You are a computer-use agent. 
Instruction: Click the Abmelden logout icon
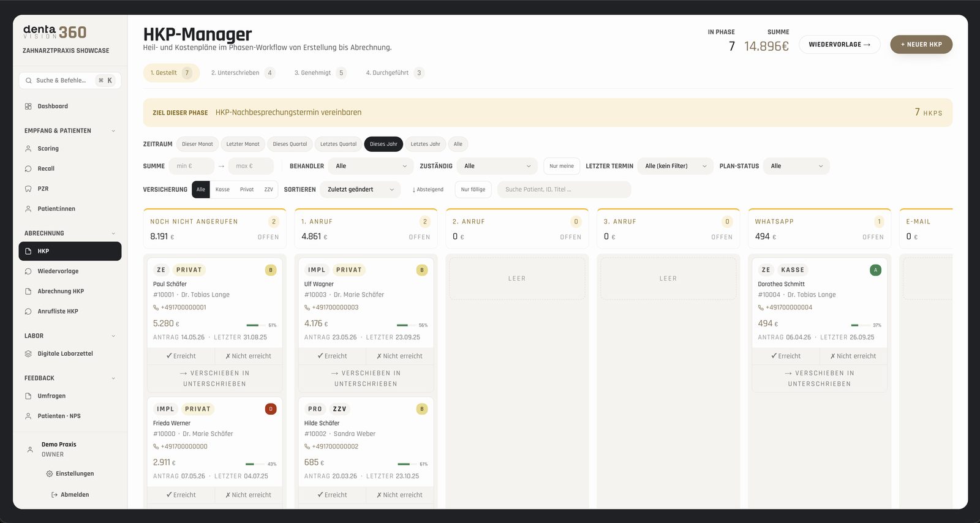(55, 495)
